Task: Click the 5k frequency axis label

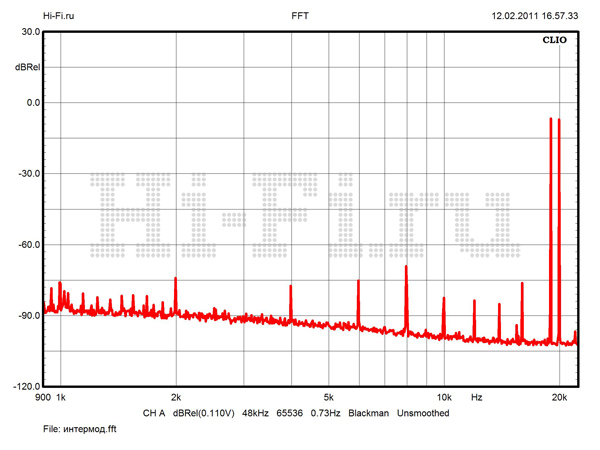Action: [328, 398]
